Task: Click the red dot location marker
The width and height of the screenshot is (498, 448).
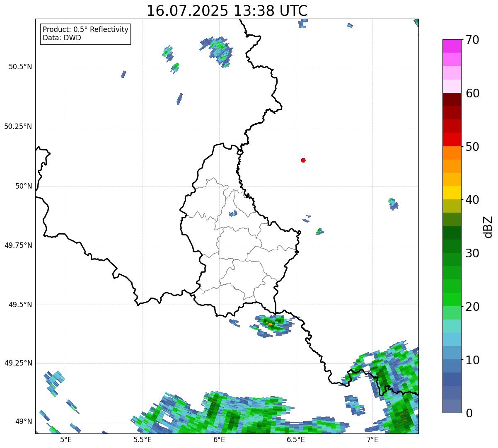Action: pos(303,160)
